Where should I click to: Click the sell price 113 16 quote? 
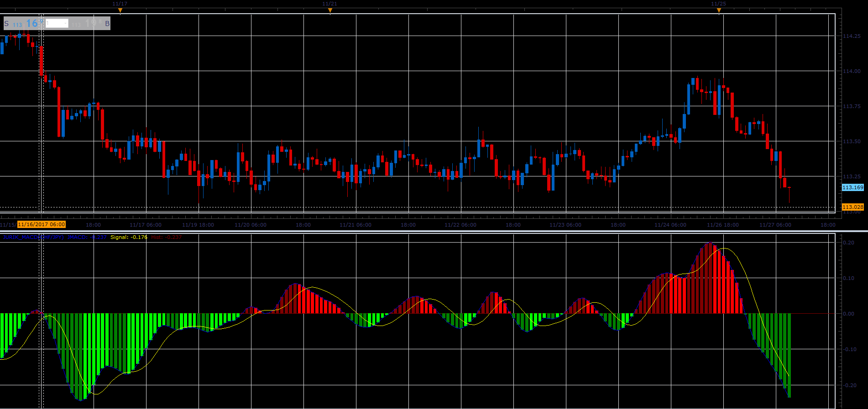point(27,23)
